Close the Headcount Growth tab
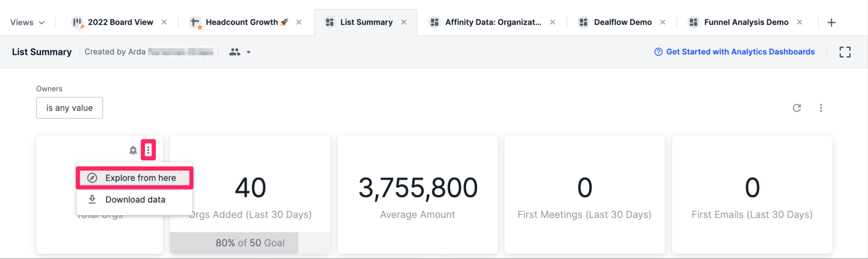 tap(299, 22)
